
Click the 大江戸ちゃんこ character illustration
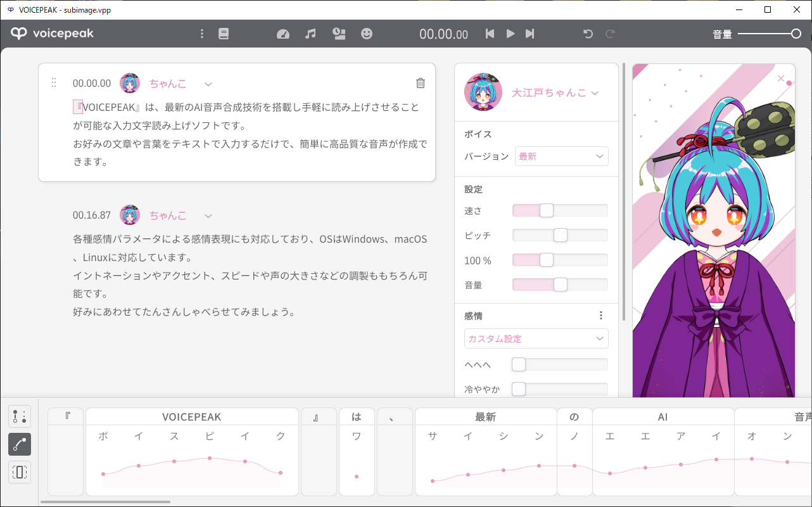pos(714,231)
